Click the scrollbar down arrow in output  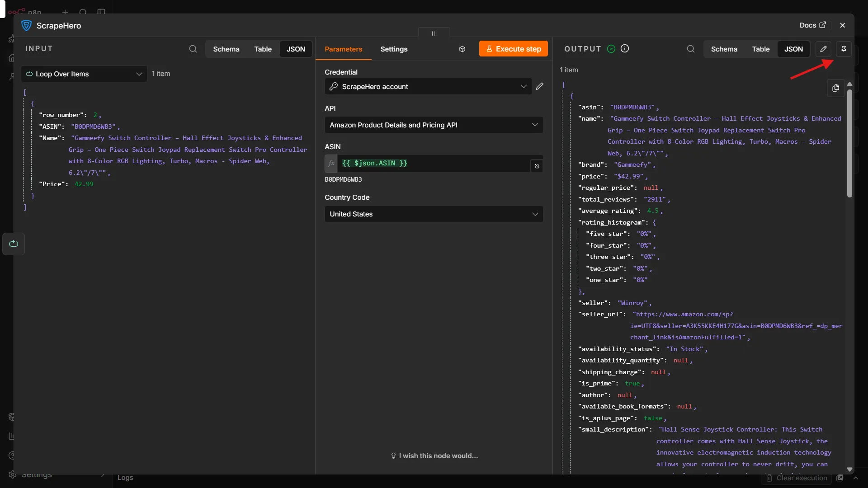tap(849, 469)
